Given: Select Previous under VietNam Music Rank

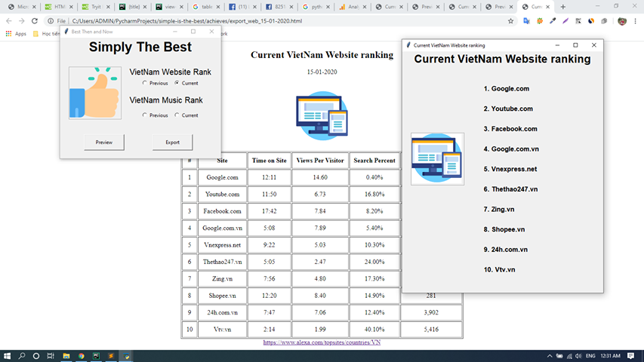Looking at the screenshot, I should [x=144, y=115].
